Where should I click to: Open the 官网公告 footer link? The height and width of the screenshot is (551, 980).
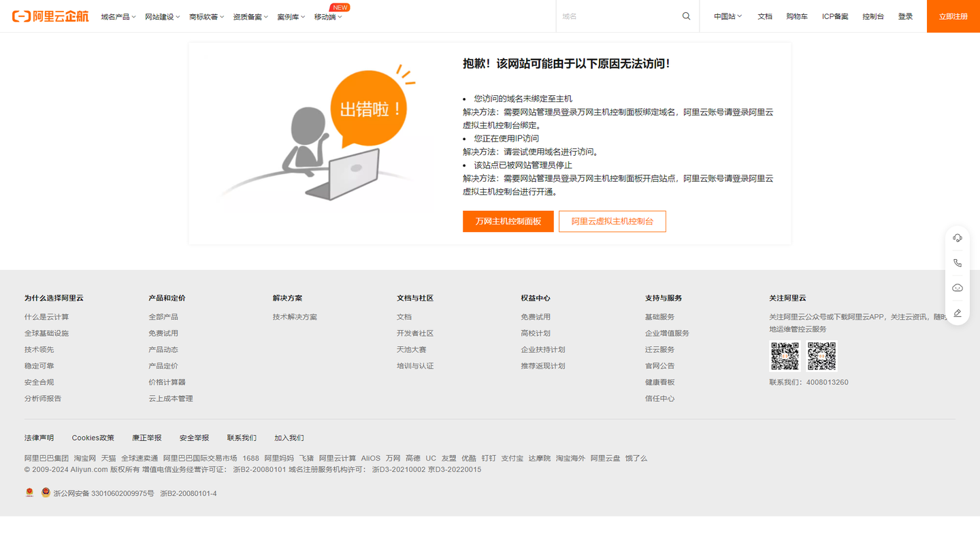[660, 366]
